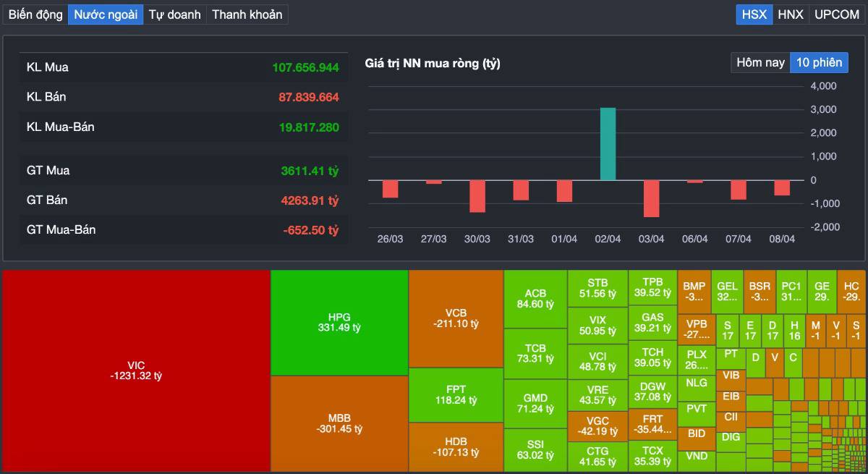Open the FPT 118.24 tỷ cell
The height and width of the screenshot is (474, 868).
(456, 394)
